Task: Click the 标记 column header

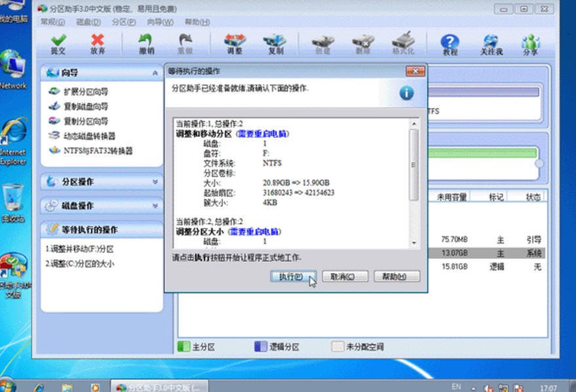Action: tap(496, 197)
